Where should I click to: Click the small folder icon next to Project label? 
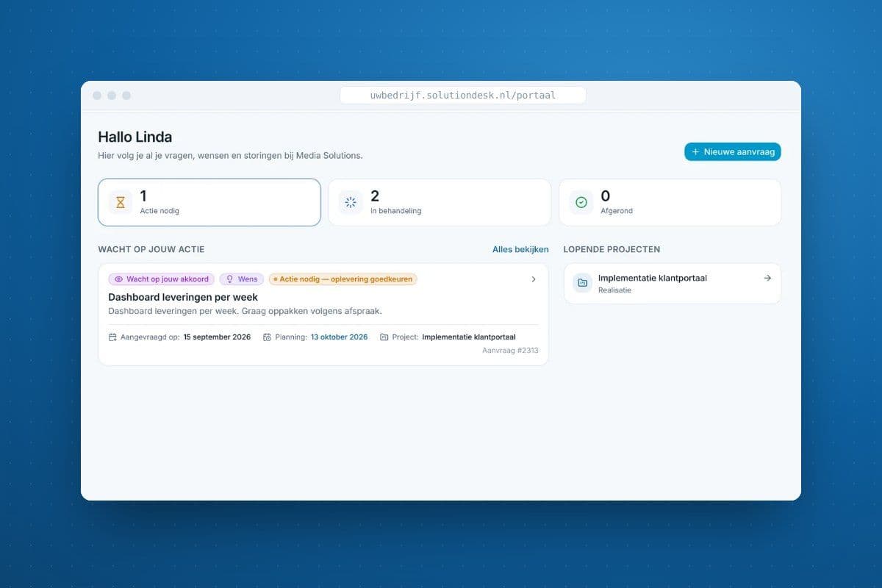384,337
